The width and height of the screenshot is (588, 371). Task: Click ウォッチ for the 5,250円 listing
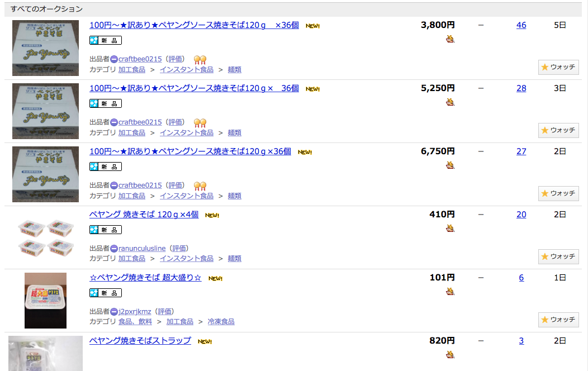[x=558, y=130]
